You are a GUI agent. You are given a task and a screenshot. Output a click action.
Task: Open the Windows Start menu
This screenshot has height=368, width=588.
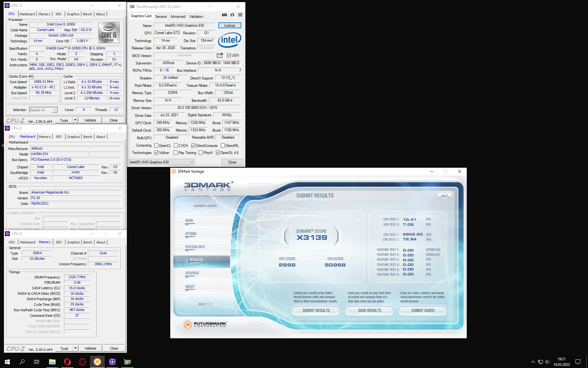pyautogui.click(x=7, y=362)
